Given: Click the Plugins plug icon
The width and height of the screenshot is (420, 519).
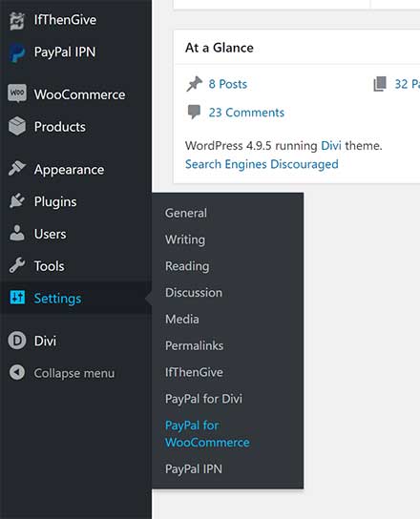Looking at the screenshot, I should 17,200.
